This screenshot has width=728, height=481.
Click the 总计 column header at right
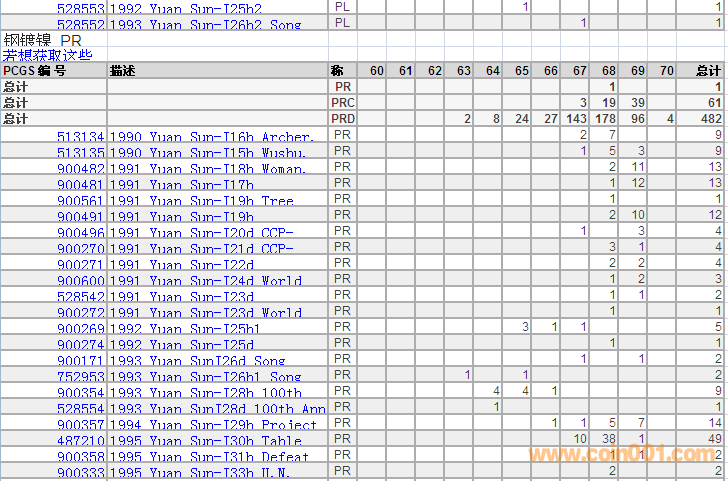(707, 71)
